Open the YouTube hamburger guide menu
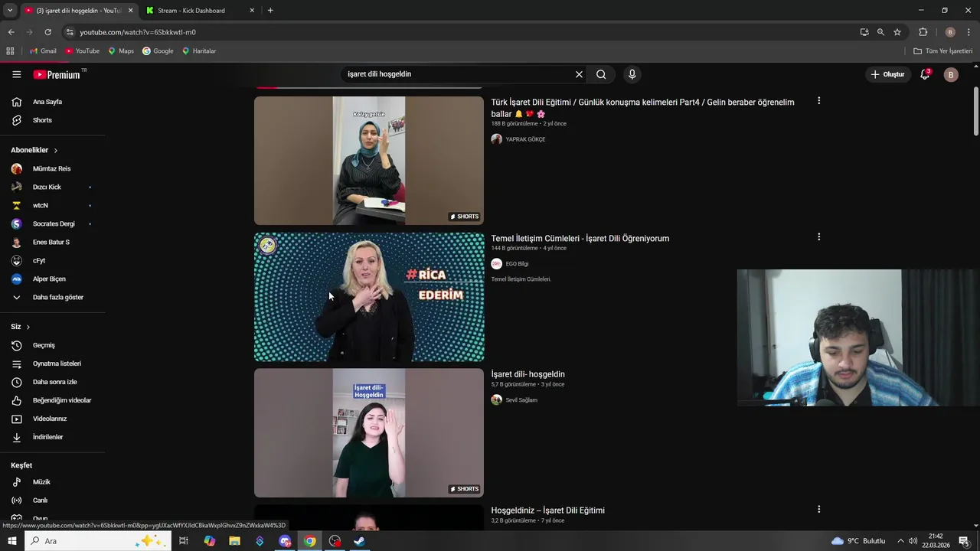The width and height of the screenshot is (980, 551). coord(17,74)
